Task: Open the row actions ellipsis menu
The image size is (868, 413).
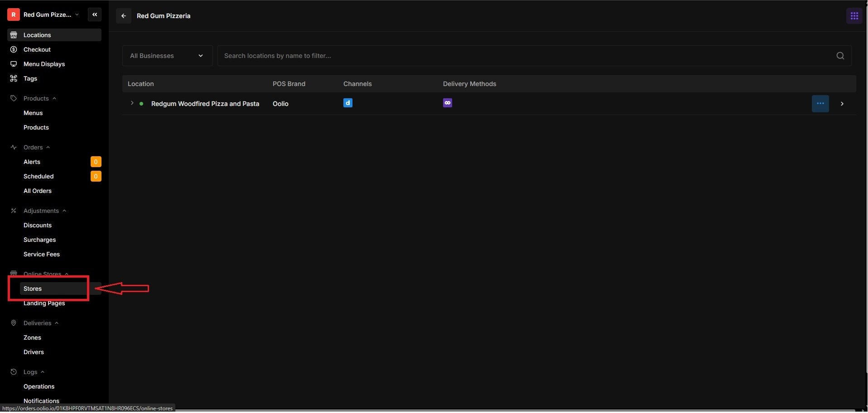Action: click(x=820, y=103)
